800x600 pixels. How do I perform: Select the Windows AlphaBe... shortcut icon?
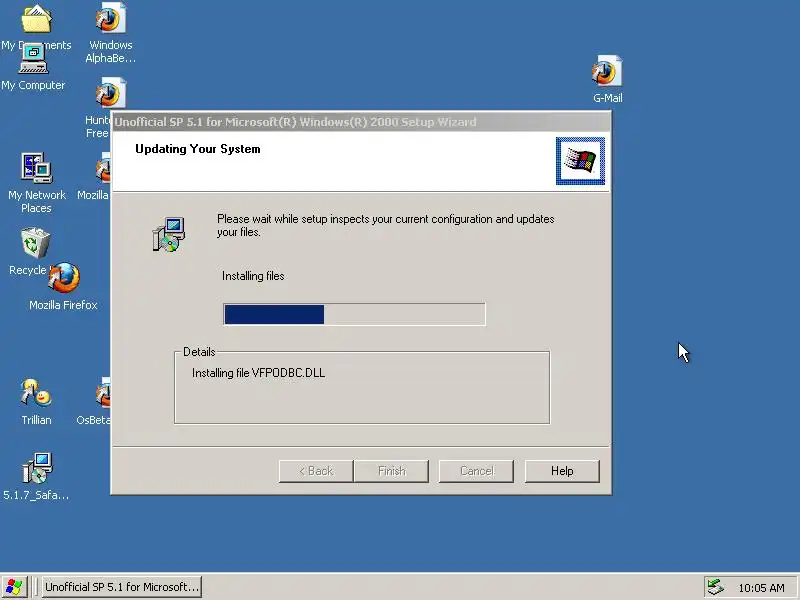[111, 19]
